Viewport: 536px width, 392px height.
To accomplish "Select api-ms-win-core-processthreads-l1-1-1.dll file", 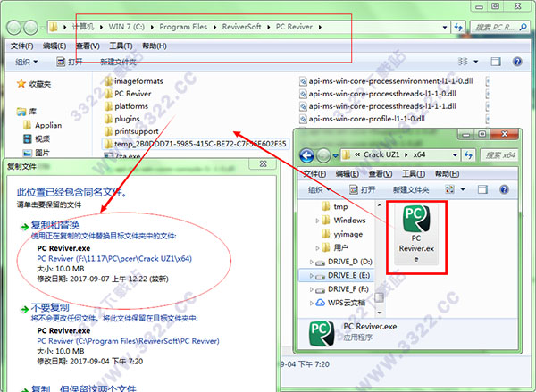I will pyautogui.click(x=378, y=106).
